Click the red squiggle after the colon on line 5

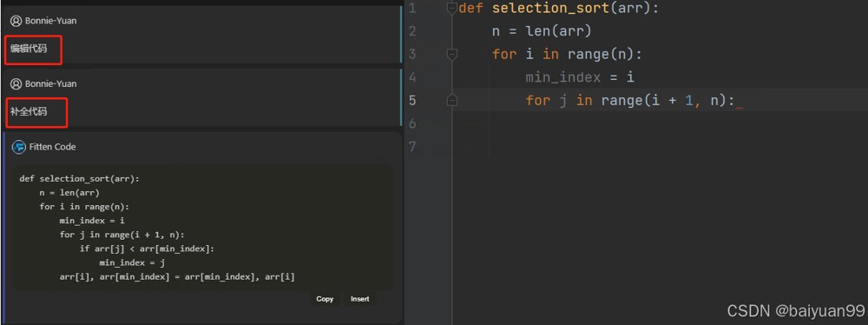[739, 108]
